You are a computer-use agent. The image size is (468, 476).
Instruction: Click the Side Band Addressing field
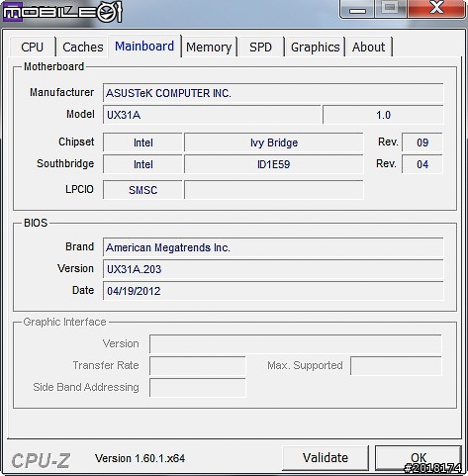point(198,388)
